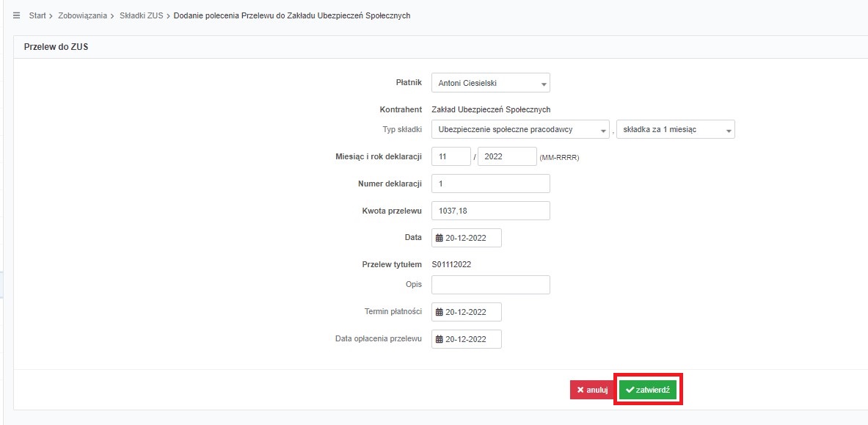The height and width of the screenshot is (425, 868).
Task: Click the declaration year field 2022
Action: click(x=507, y=157)
